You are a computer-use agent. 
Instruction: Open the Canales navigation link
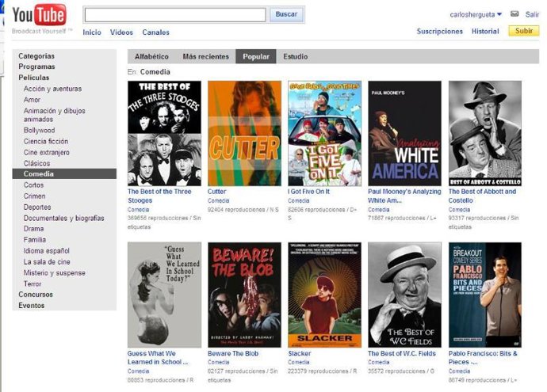155,32
